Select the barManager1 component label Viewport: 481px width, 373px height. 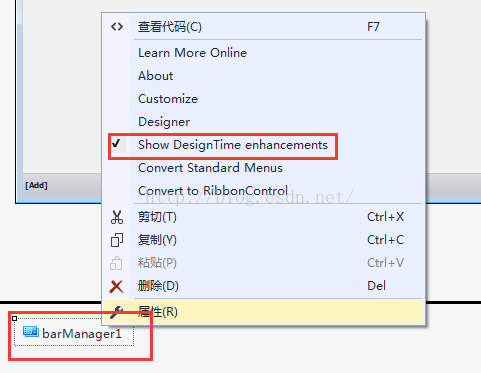(82, 334)
